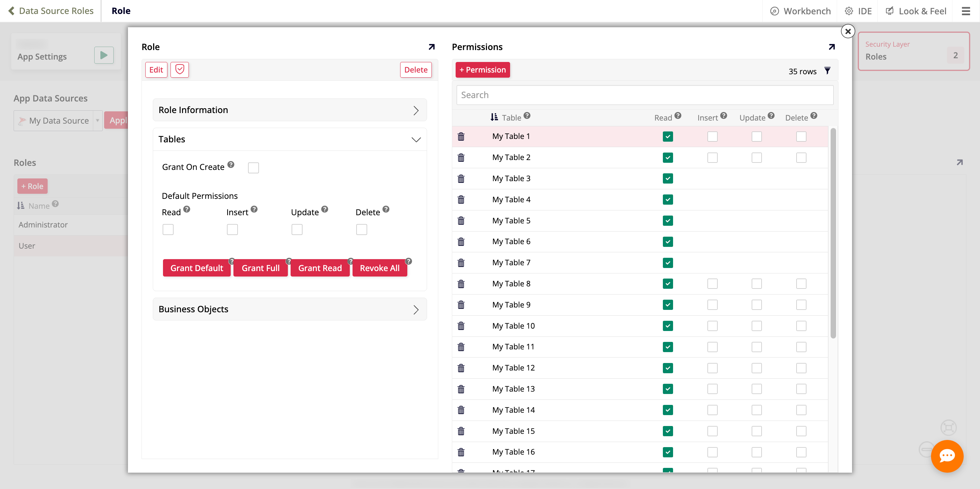Open the hamburger menu in top bar
Viewport: 980px width, 489px height.
966,11
